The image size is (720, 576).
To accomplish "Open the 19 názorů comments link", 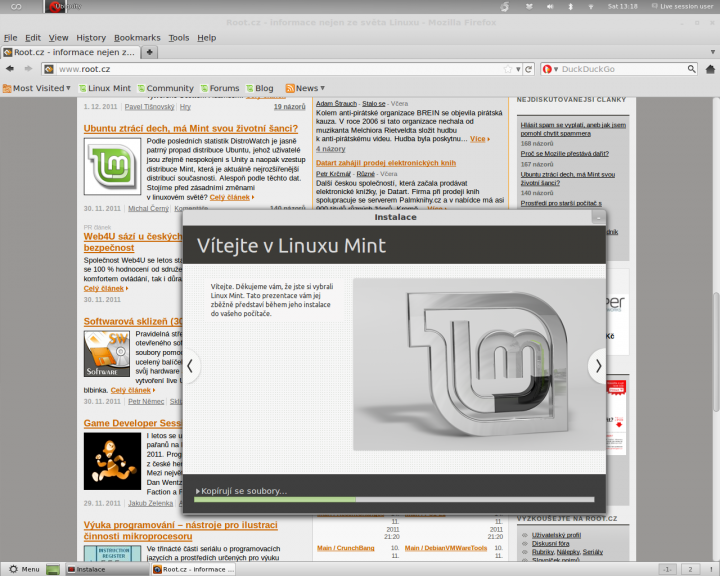I will (289, 107).
